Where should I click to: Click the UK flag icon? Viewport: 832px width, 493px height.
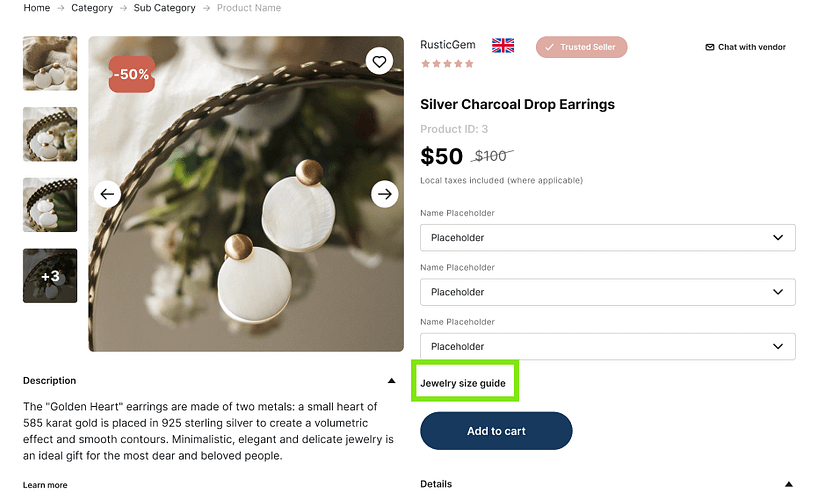click(x=503, y=46)
